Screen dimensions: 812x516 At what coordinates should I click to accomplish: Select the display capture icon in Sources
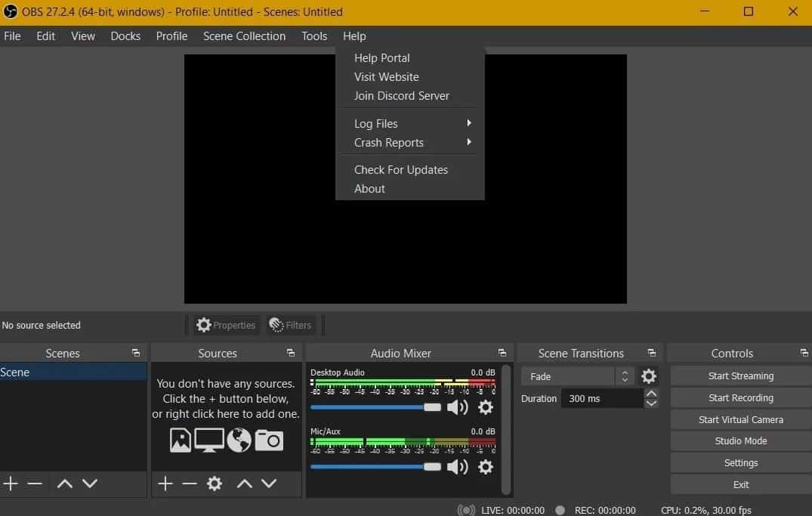pos(208,439)
